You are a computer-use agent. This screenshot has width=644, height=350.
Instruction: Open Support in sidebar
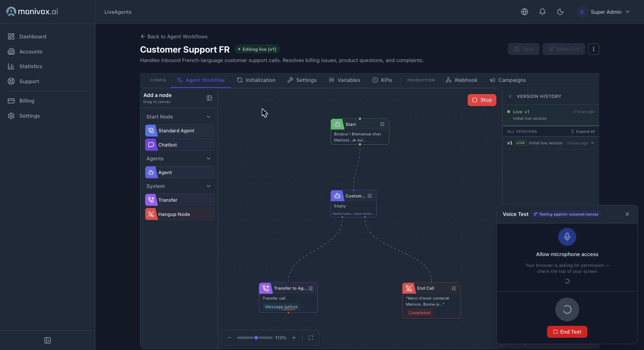(x=47, y=81)
